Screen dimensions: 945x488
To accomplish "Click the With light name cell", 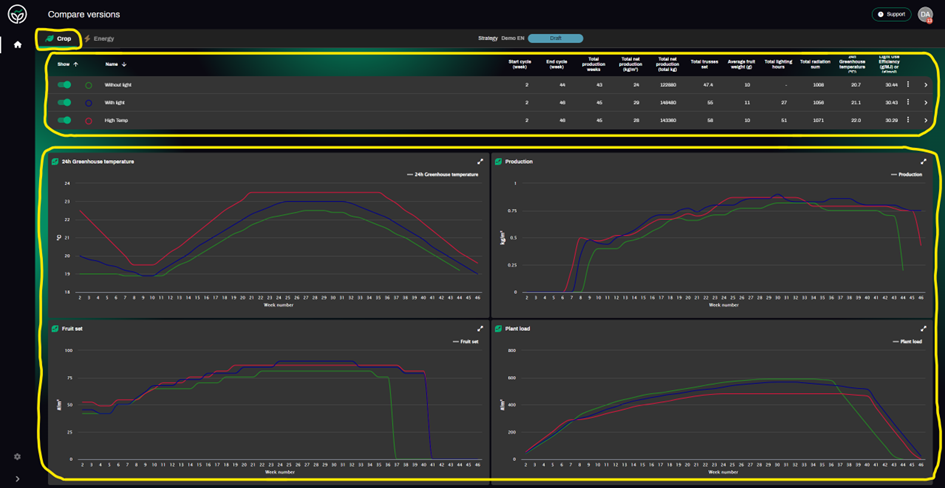I will (x=115, y=102).
